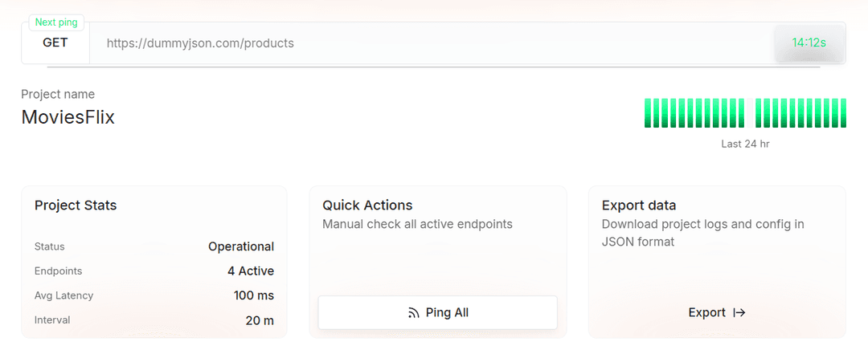Image resolution: width=868 pixels, height=362 pixels.
Task: Click the first green uptime bar
Action: point(648,113)
